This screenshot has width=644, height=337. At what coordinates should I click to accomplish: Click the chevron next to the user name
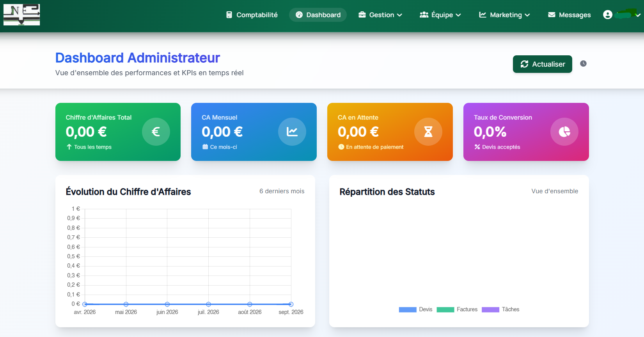pos(638,15)
